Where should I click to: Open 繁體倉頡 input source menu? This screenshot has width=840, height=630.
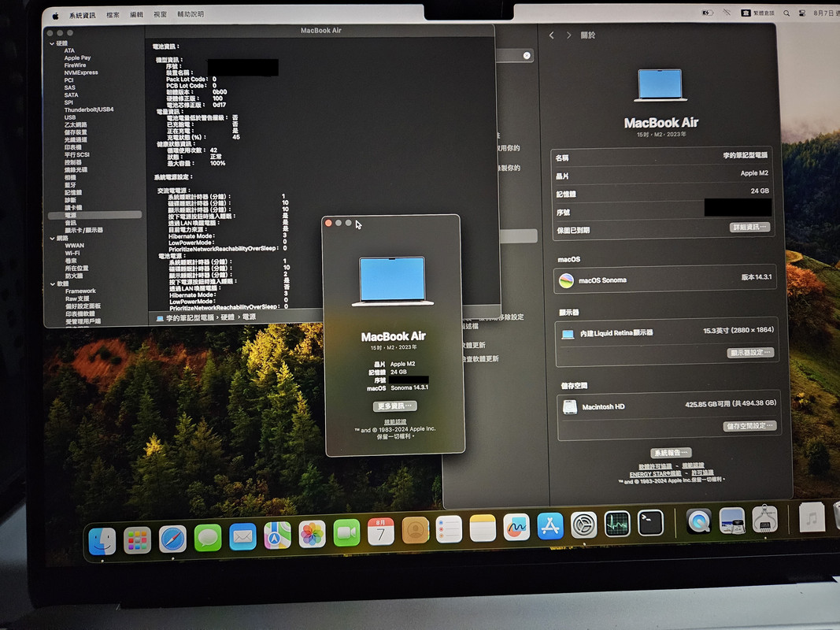(757, 13)
